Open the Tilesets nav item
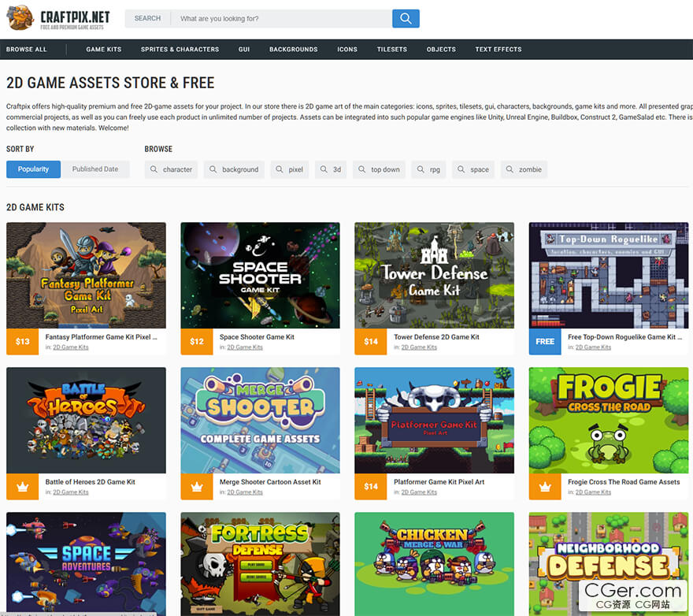 (392, 49)
